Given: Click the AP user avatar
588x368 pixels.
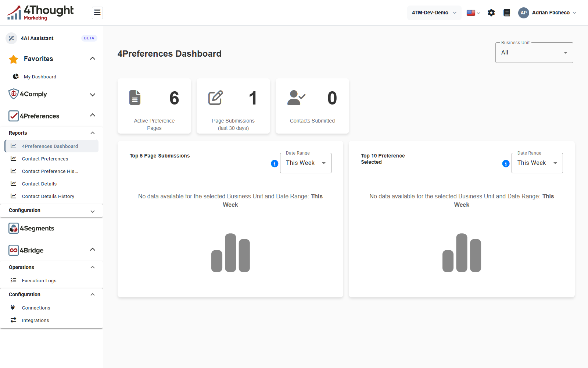Looking at the screenshot, I should (524, 13).
